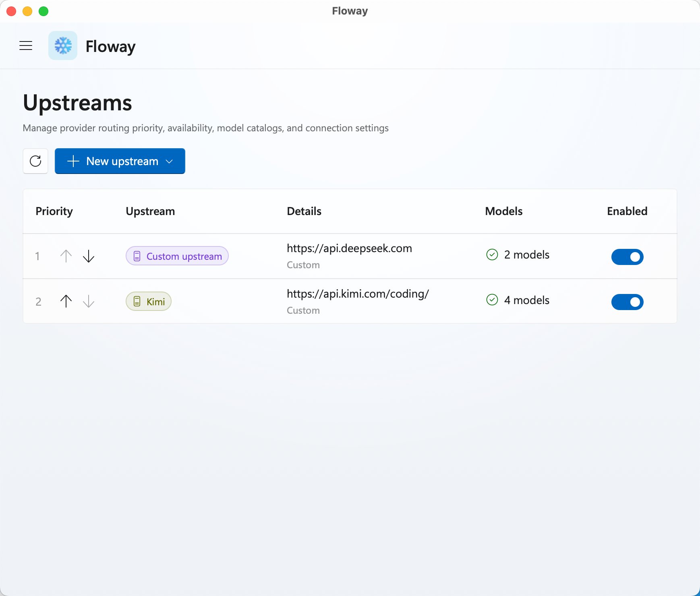
Task: Select the https://api.deepseek.com details text
Action: point(349,248)
